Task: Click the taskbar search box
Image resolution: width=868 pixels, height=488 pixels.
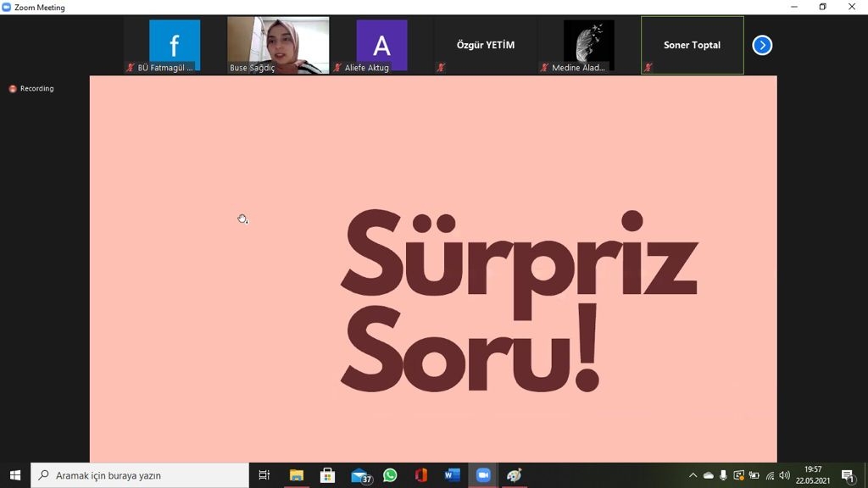Action: [140, 475]
